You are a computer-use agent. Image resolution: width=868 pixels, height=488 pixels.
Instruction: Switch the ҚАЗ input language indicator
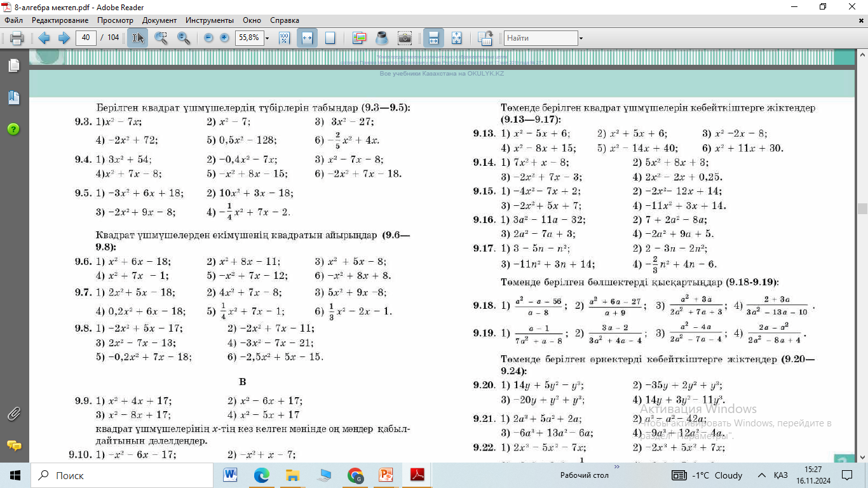[x=781, y=475]
